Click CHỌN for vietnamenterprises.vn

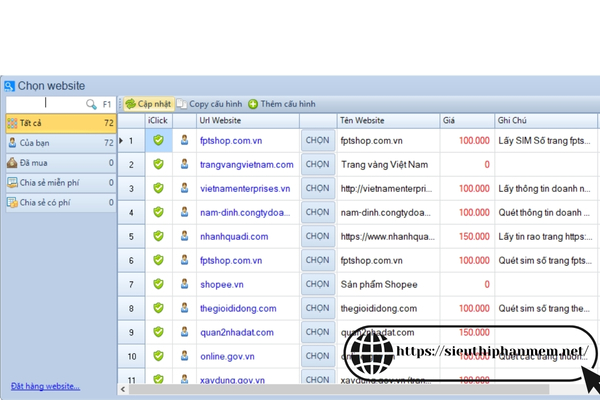pos(318,188)
